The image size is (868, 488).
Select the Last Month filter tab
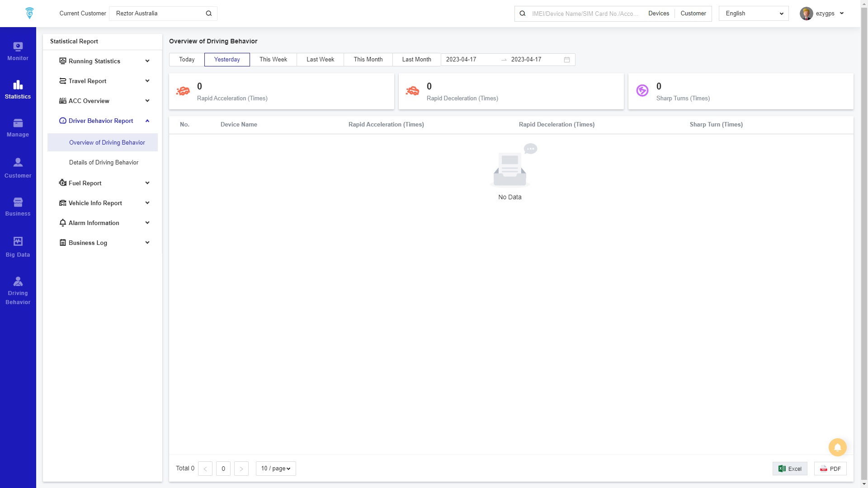tap(416, 60)
